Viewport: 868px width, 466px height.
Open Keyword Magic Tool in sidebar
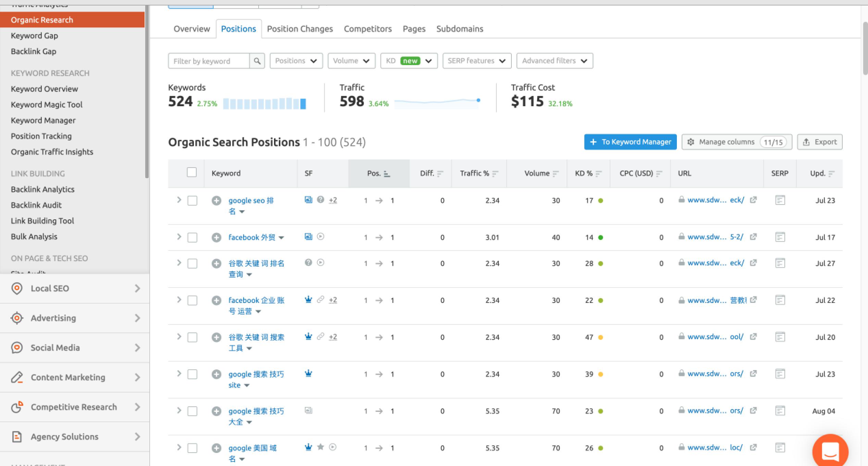[x=47, y=105]
